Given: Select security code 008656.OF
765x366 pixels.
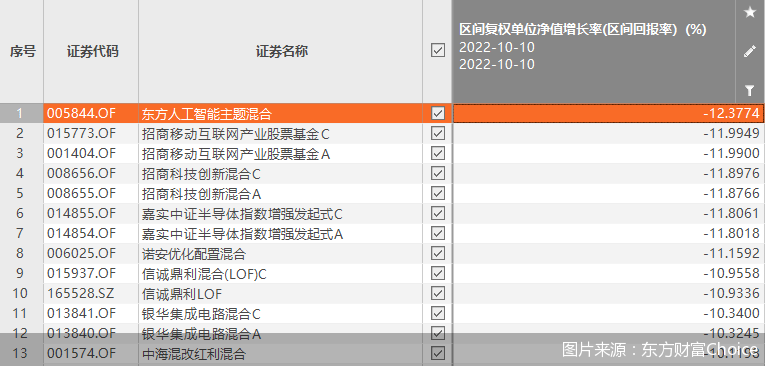Looking at the screenshot, I should coord(81,173).
